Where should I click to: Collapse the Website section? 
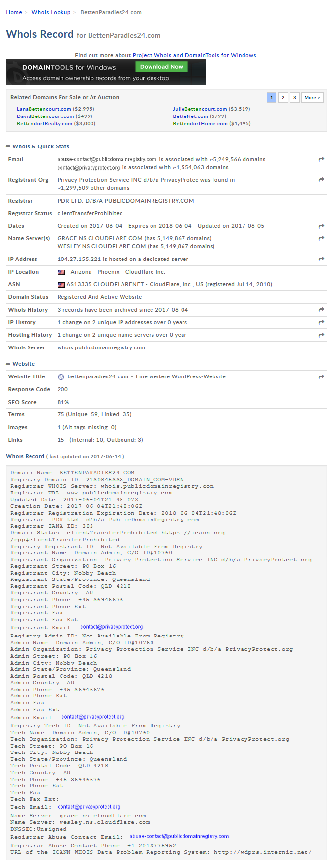[x=8, y=364]
